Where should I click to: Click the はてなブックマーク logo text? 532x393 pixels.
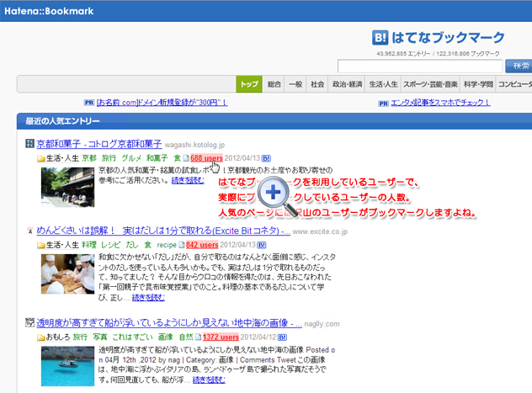[448, 37]
